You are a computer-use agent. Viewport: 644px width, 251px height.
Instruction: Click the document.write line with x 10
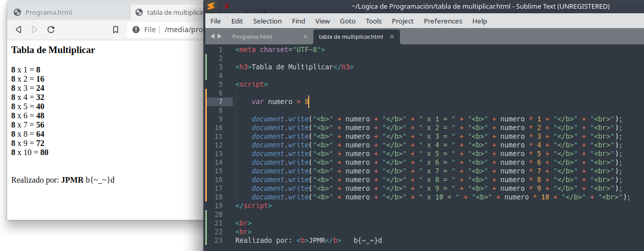click(441, 197)
